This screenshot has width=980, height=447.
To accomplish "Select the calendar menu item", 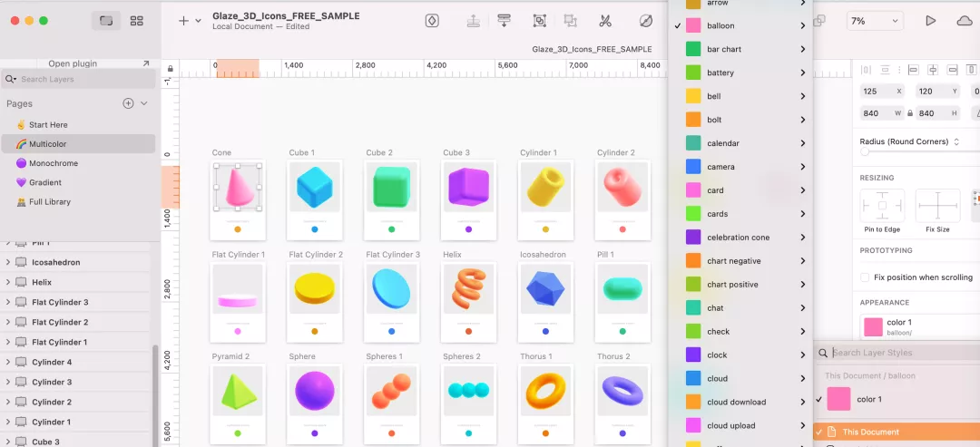I will pos(722,143).
